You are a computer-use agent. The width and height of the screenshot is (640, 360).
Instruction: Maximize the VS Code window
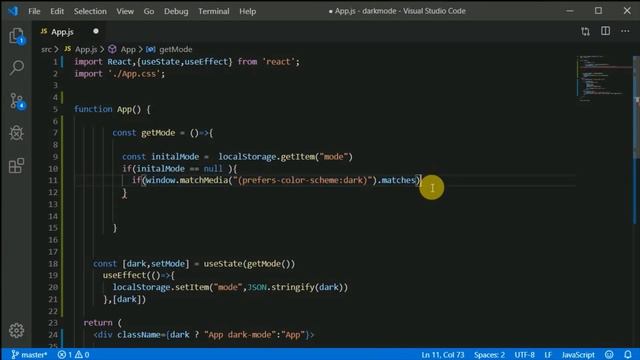[598, 11]
